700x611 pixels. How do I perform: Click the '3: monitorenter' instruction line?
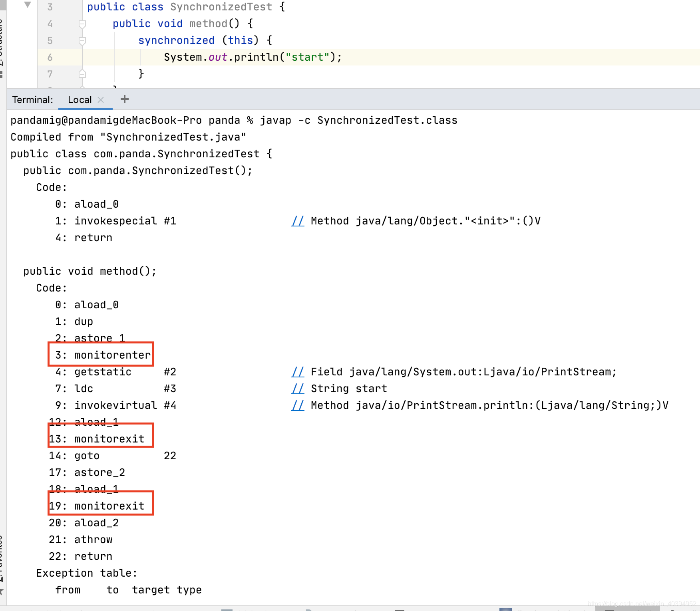pos(103,355)
